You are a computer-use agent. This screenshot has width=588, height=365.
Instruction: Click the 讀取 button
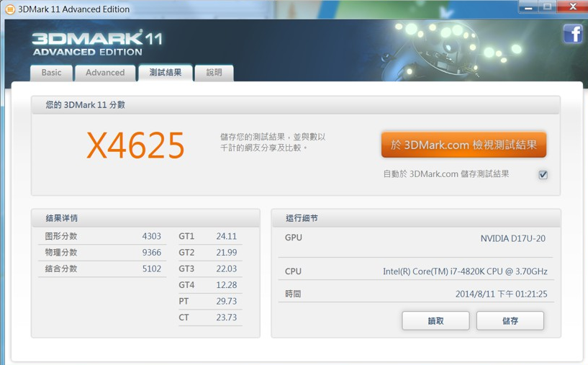435,321
